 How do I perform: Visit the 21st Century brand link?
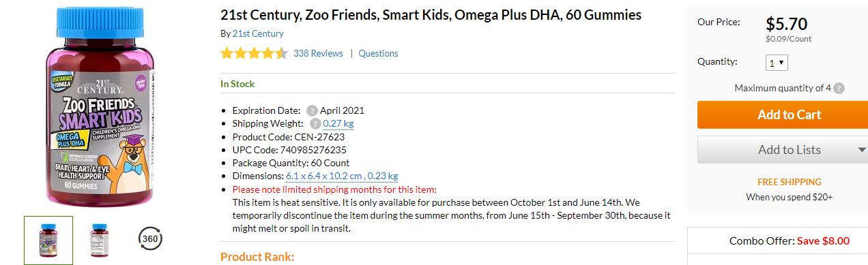[258, 33]
